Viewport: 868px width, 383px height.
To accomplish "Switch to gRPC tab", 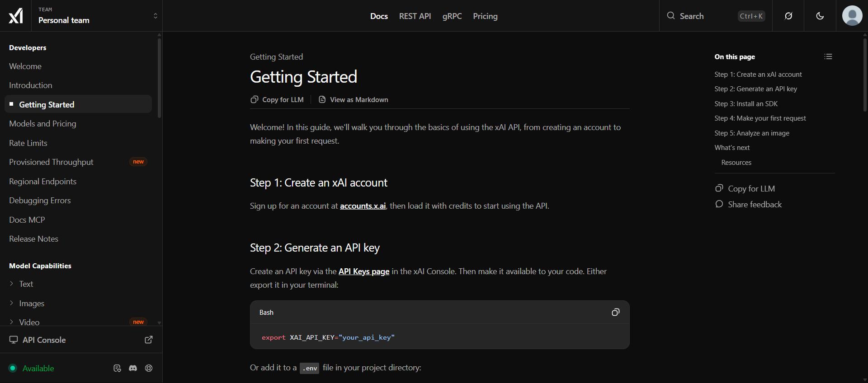I will (x=452, y=16).
